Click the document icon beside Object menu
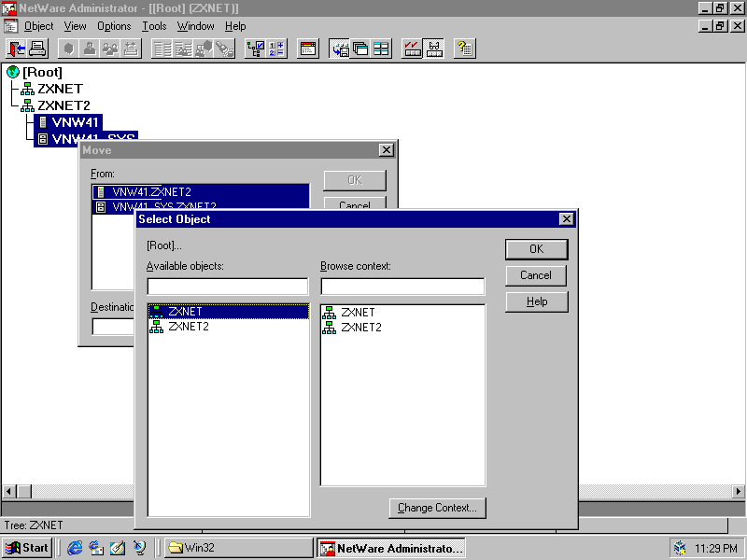This screenshot has height=560, width=747. coord(10,26)
